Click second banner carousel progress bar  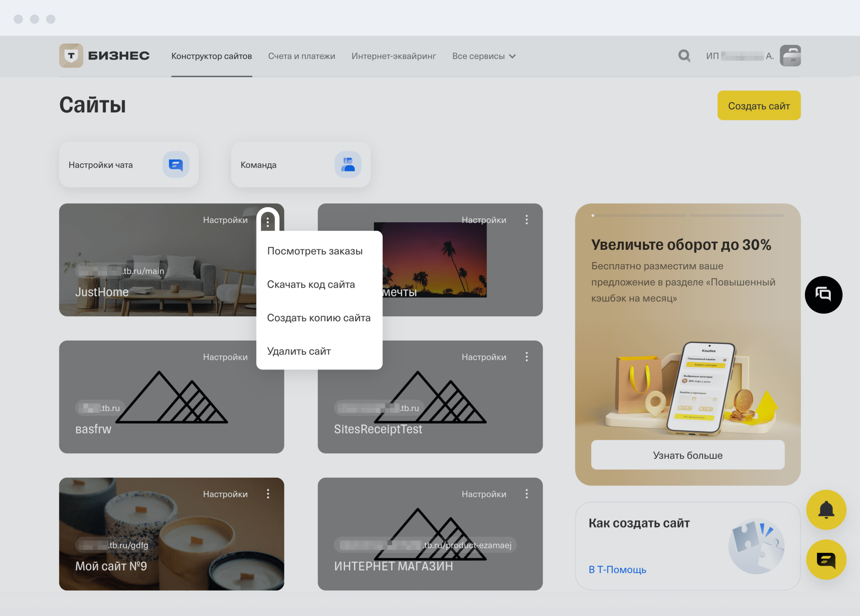click(737, 215)
